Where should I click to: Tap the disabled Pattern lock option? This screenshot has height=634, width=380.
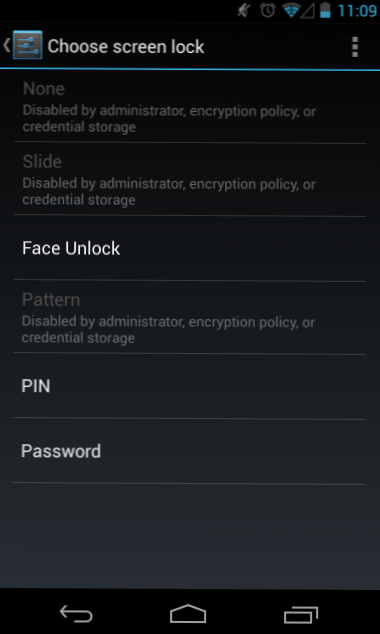190,318
